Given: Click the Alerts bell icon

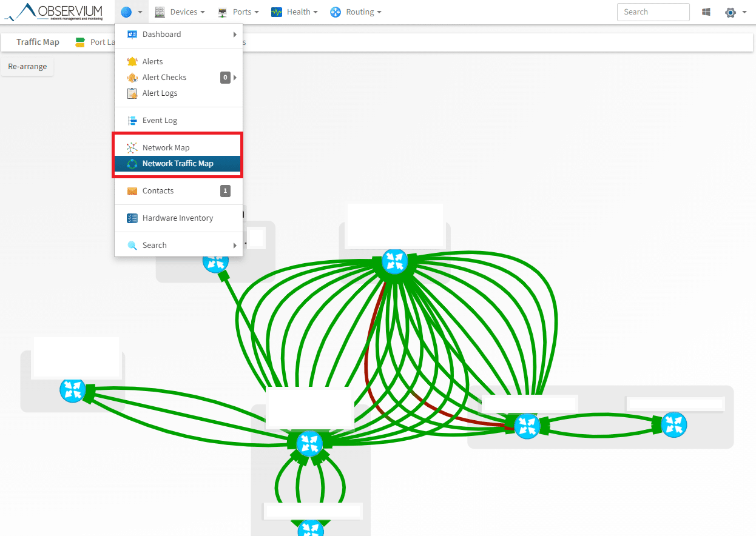Looking at the screenshot, I should [132, 61].
